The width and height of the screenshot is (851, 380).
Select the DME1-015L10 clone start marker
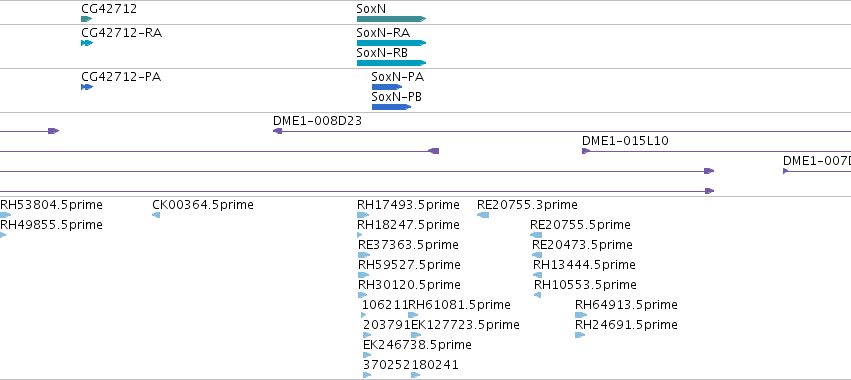(x=586, y=151)
